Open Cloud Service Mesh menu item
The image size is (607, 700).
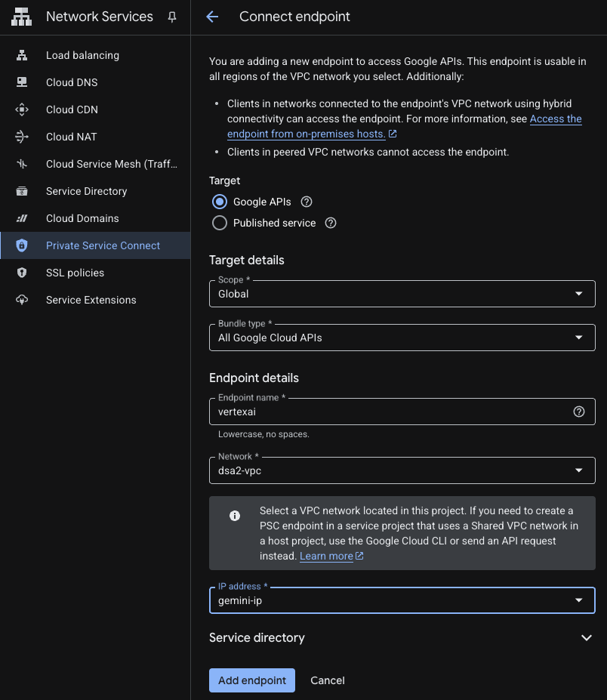(x=96, y=165)
